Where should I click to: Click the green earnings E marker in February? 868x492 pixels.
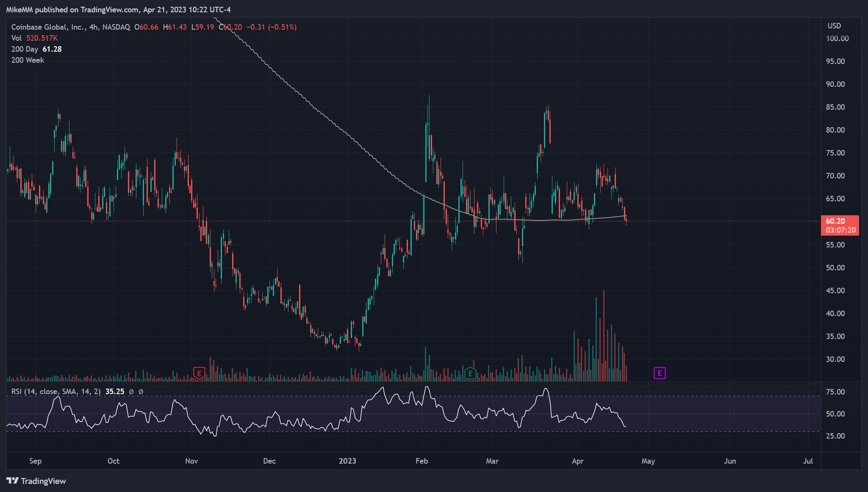(x=470, y=373)
